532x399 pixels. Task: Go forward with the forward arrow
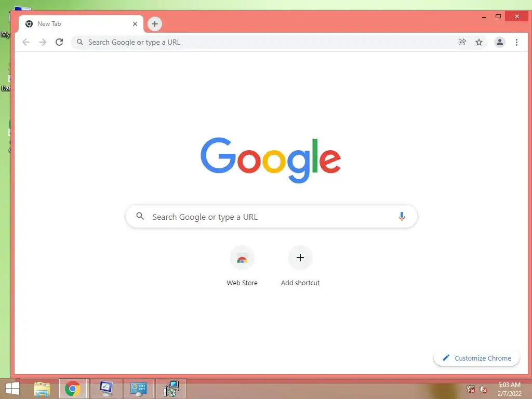(43, 42)
